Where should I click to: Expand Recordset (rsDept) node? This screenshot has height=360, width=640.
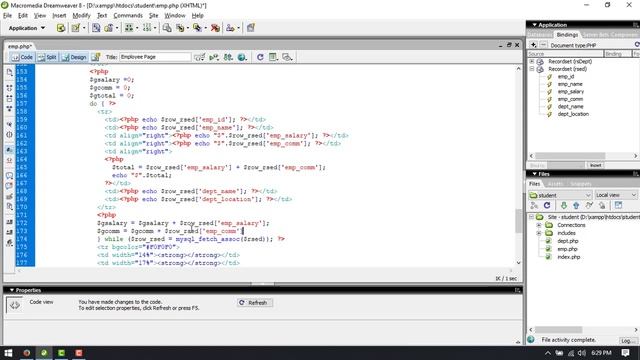[x=532, y=61]
